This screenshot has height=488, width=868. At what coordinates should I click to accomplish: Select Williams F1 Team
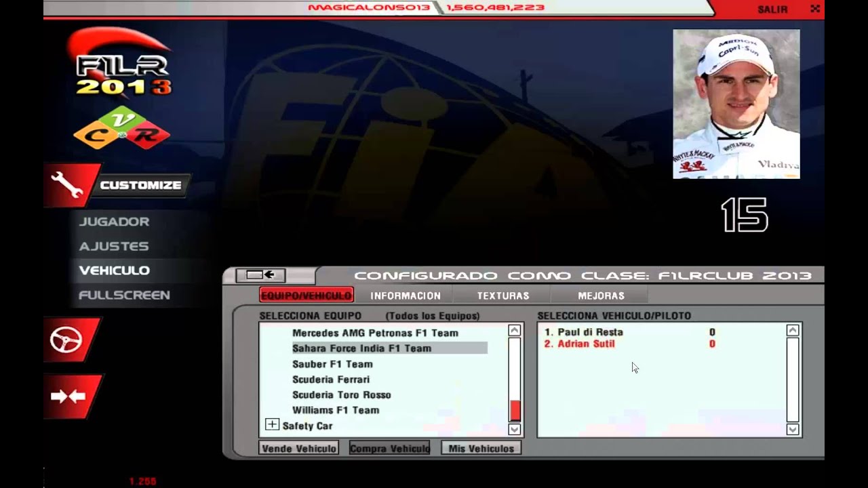(x=336, y=410)
